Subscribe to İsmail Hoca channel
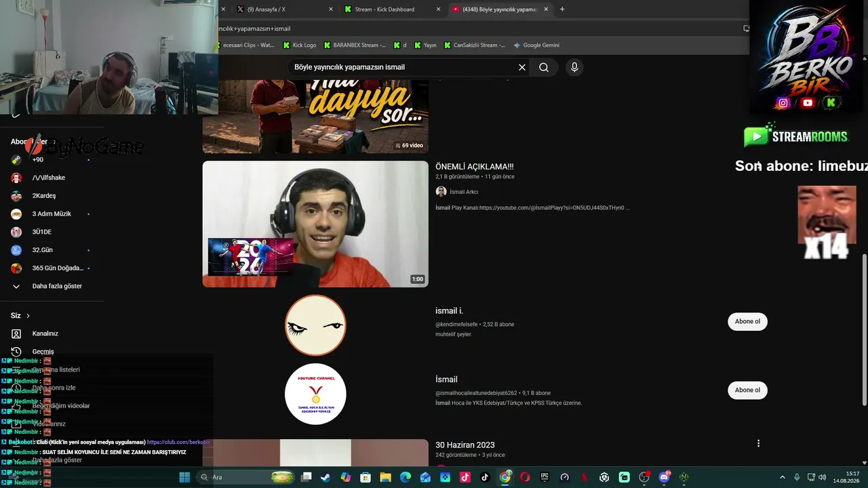 (x=747, y=390)
